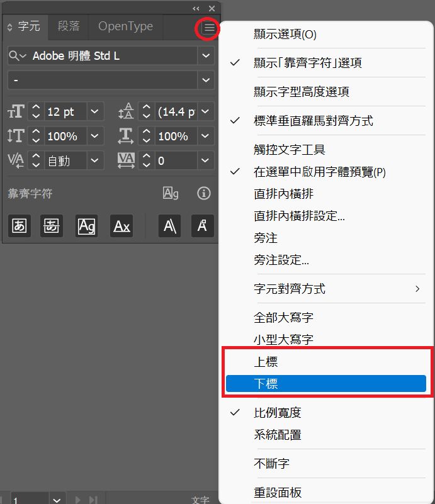Open the font style dropdown arrow
The width and height of the screenshot is (435, 504).
(x=206, y=80)
